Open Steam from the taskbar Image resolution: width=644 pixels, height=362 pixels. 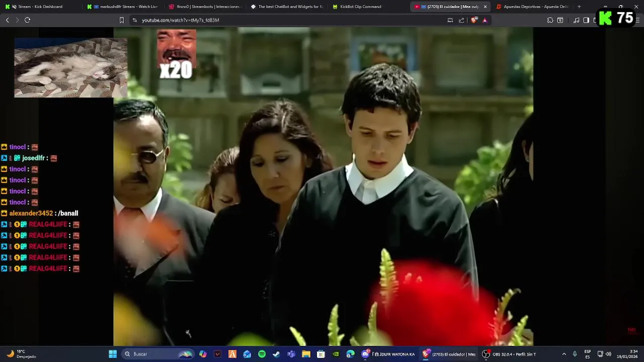(x=276, y=354)
